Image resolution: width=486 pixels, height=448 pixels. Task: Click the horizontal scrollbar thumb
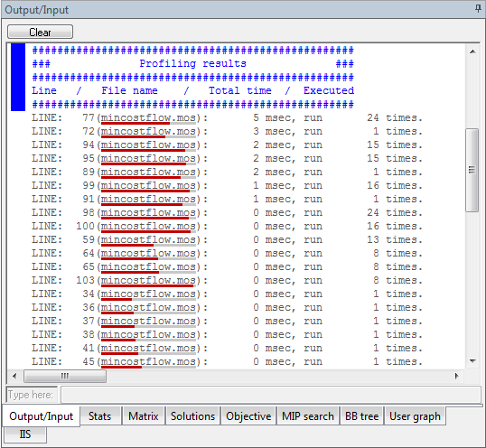65,376
